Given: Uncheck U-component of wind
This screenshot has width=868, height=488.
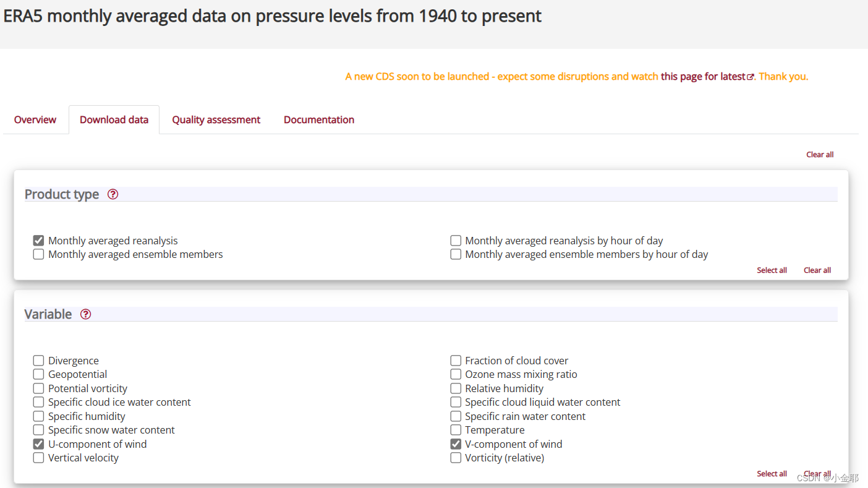Looking at the screenshot, I should (38, 444).
